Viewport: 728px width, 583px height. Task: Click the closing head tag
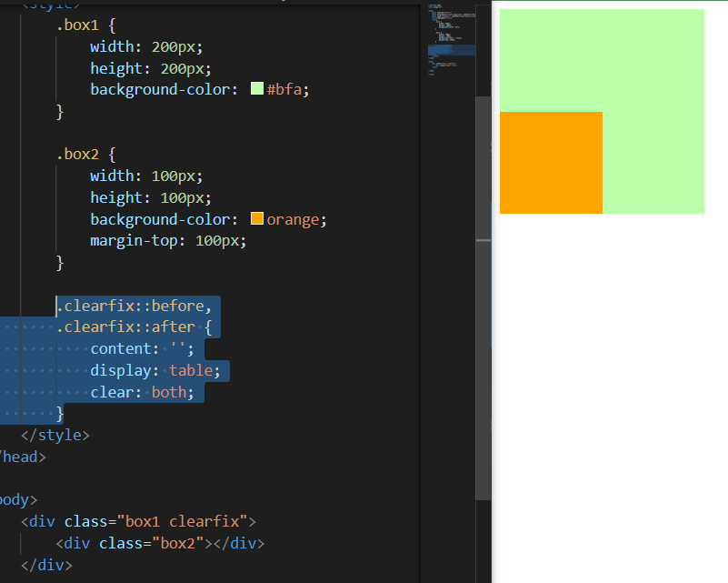pyautogui.click(x=23, y=457)
